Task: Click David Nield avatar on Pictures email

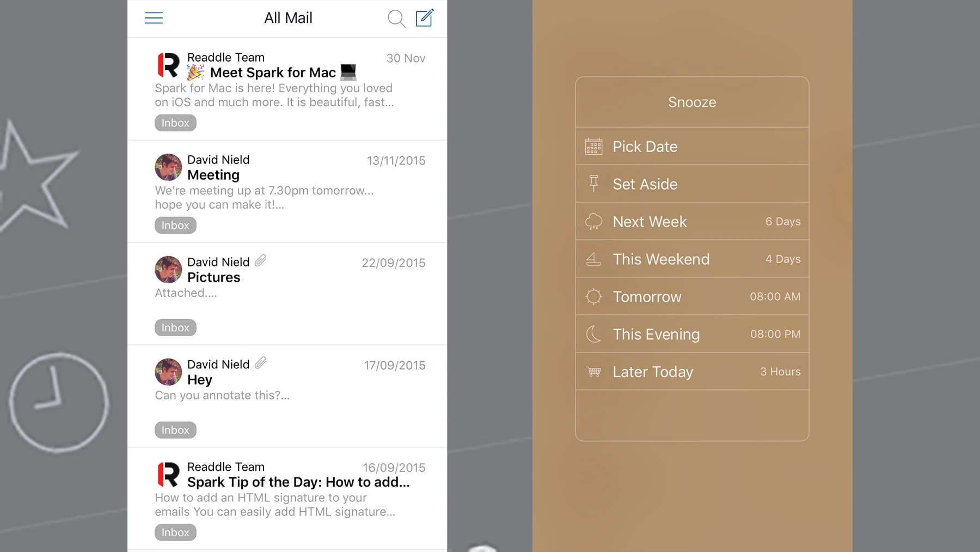Action: pos(168,269)
